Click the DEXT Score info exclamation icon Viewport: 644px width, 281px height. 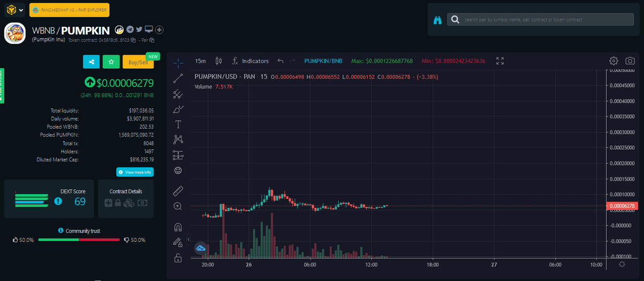click(x=58, y=201)
